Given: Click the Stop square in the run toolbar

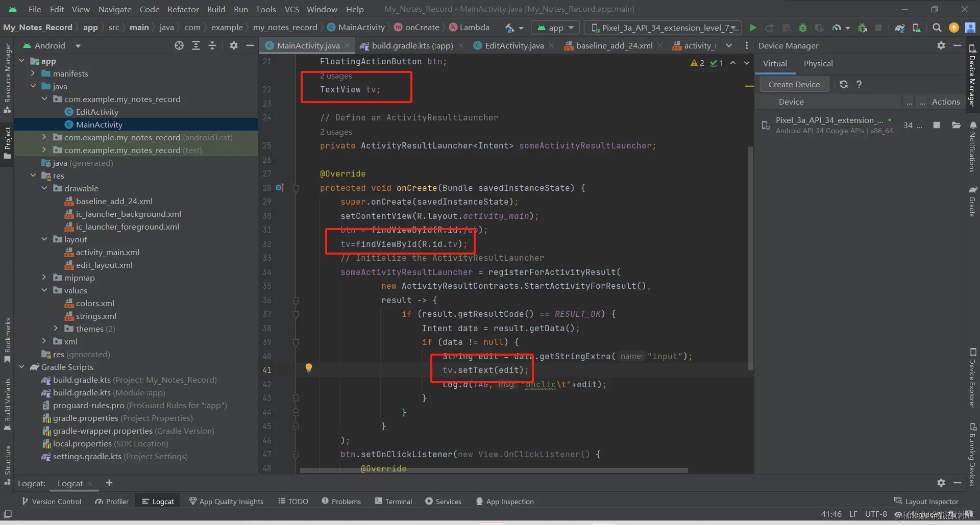Looking at the screenshot, I should click(878, 28).
